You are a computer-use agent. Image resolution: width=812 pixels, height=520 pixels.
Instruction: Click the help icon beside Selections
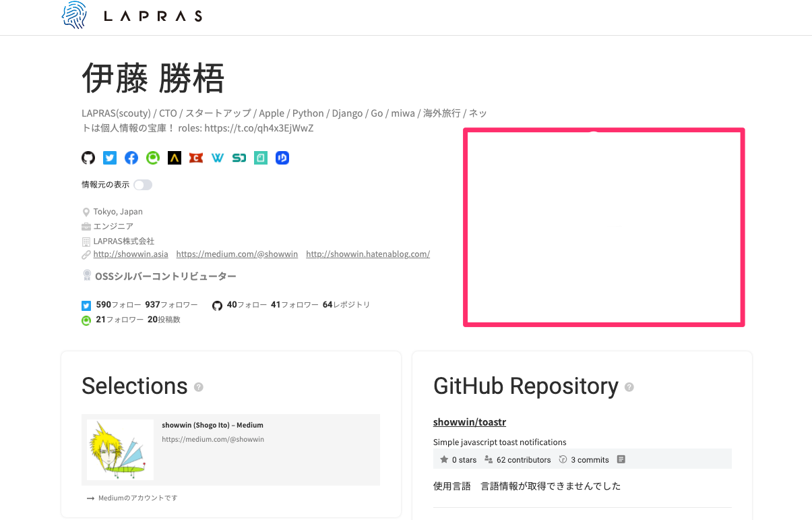pyautogui.click(x=199, y=387)
